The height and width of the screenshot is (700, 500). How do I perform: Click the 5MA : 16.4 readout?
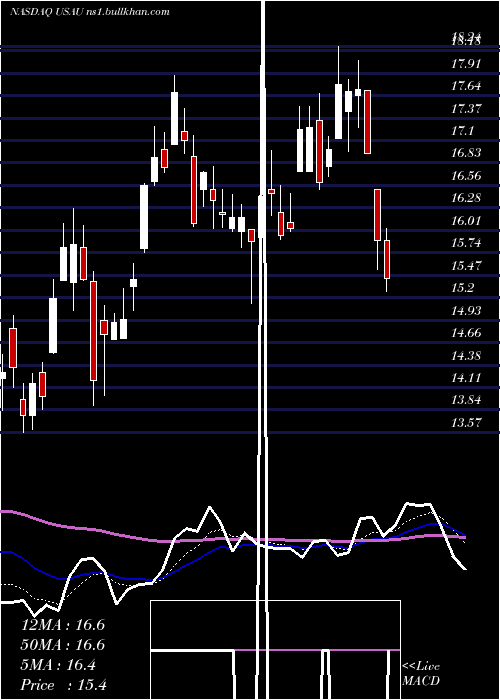[58, 665]
